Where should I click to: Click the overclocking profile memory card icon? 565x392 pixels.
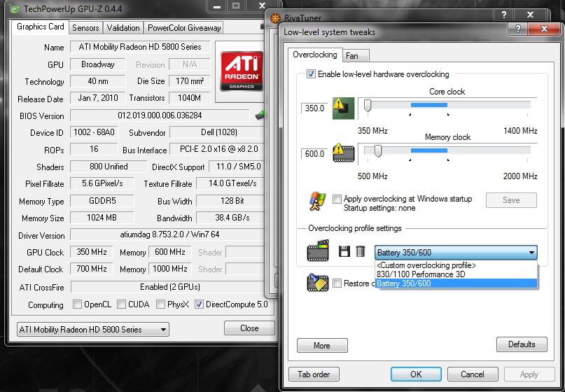317,250
